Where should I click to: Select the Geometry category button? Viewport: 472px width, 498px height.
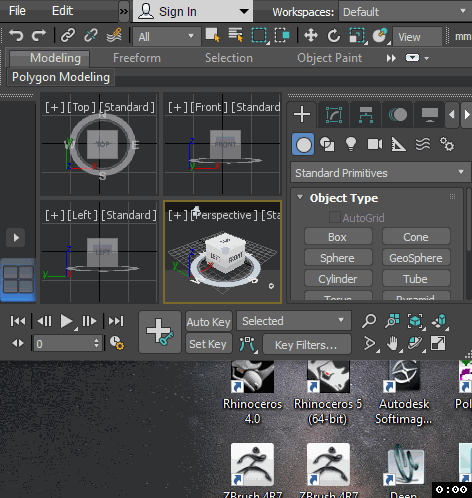(303, 144)
